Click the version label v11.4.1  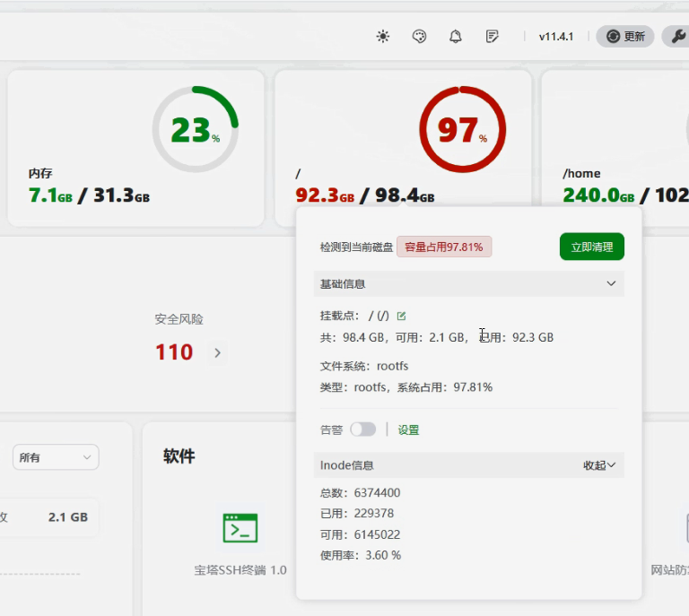(x=556, y=37)
